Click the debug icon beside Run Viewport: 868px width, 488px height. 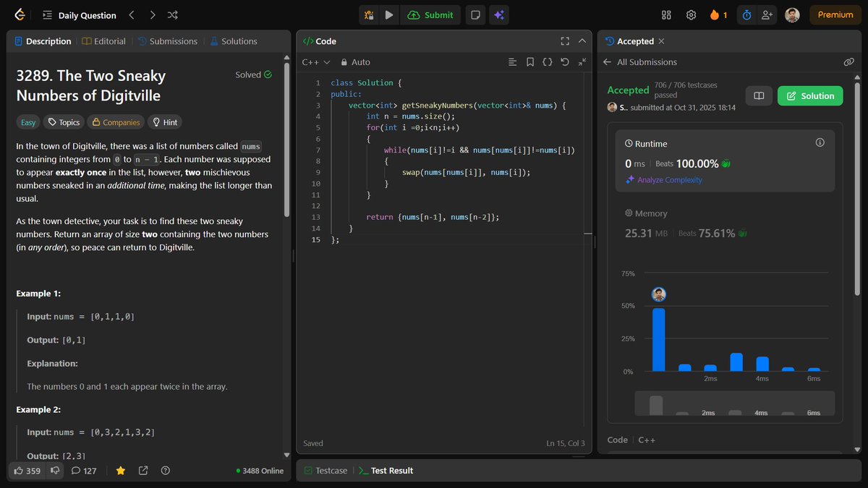pos(369,14)
